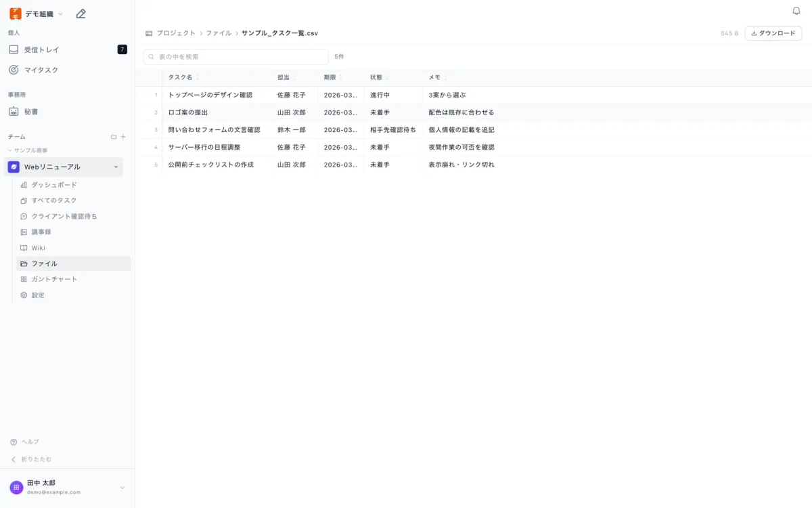Click the new folder icon beside チーム
Screen dimensions: 812x508
(114, 137)
